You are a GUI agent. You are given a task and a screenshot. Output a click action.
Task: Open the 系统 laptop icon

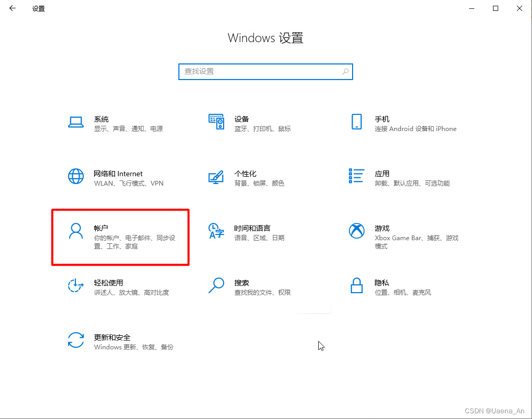pos(75,122)
